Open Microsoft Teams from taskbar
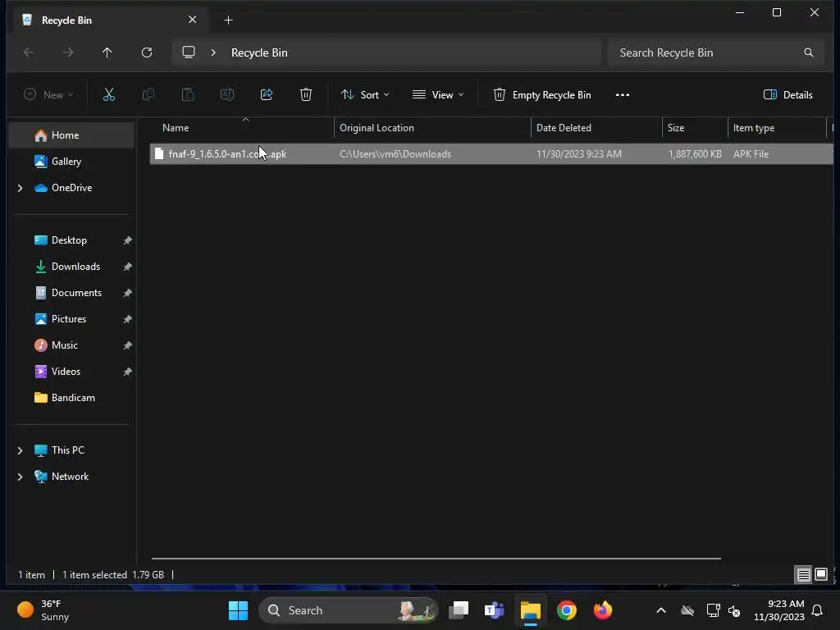This screenshot has height=630, width=840. tap(494, 610)
